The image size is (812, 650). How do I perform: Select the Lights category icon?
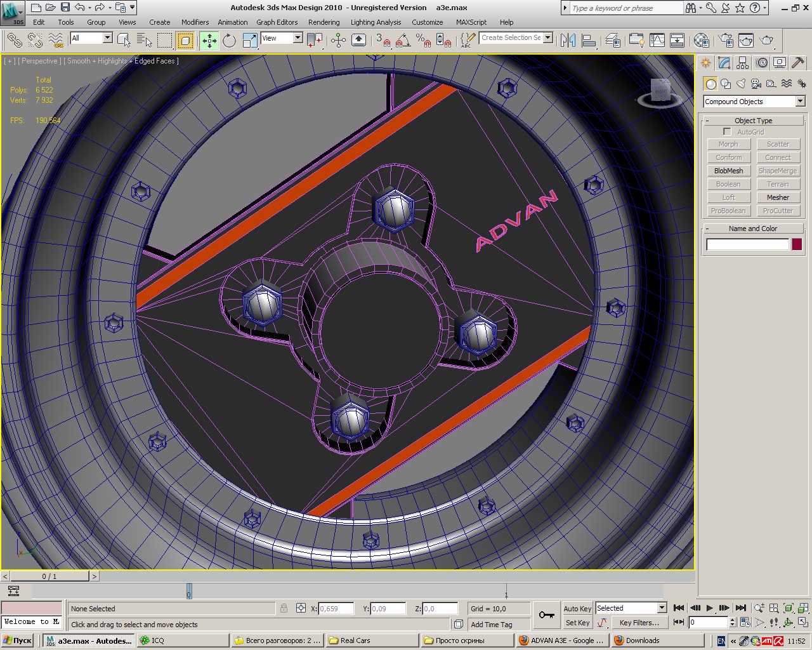[741, 84]
